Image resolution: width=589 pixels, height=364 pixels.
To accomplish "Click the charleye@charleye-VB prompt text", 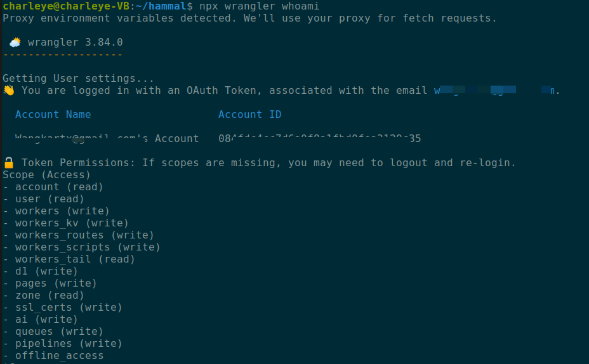I will (x=66, y=6).
